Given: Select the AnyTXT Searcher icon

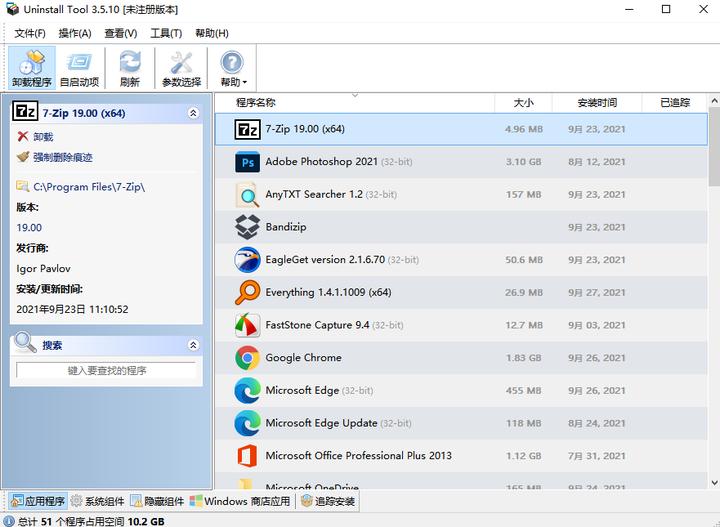Looking at the screenshot, I should (247, 195).
